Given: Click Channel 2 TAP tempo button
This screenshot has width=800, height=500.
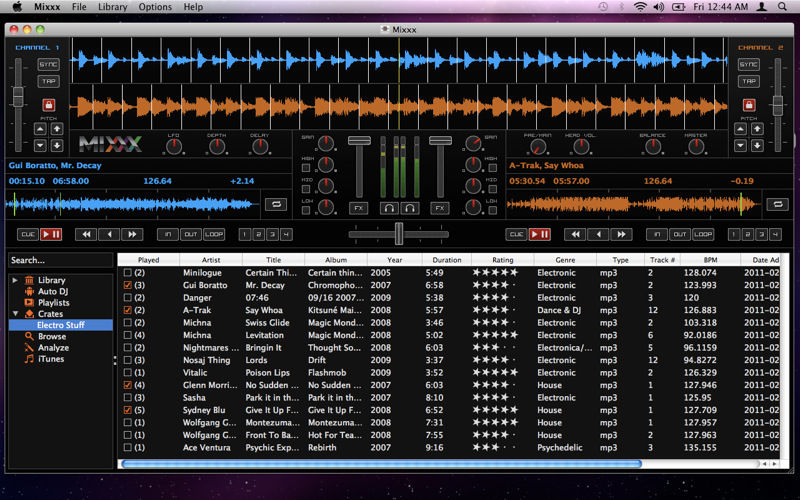Looking at the screenshot, I should coord(748,81).
